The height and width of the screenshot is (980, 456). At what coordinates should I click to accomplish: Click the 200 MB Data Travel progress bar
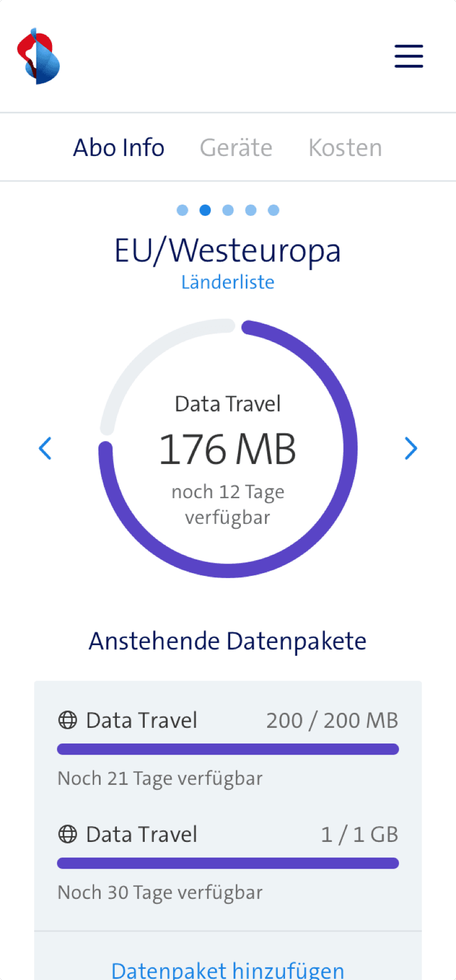coord(227,749)
